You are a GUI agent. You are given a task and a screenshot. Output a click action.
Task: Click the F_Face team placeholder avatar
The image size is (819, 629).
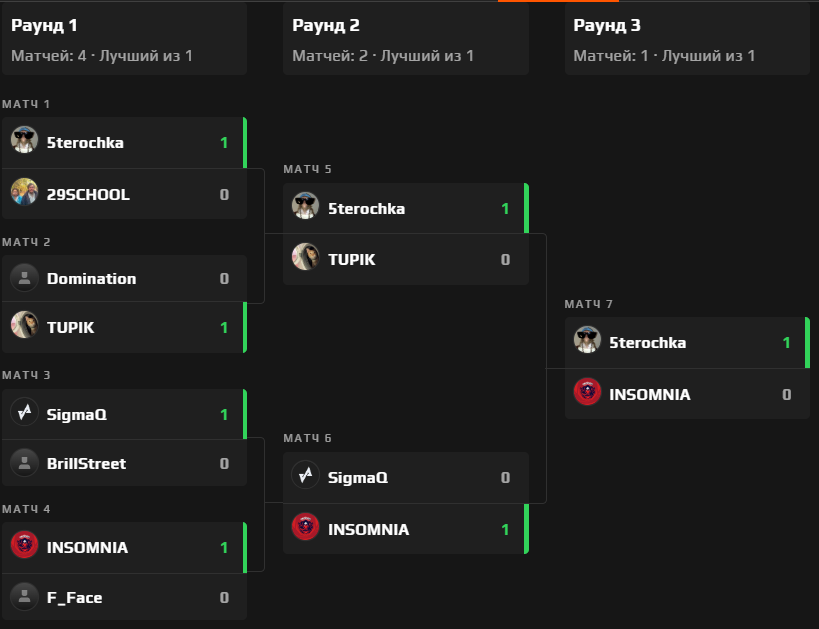[x=24, y=597]
